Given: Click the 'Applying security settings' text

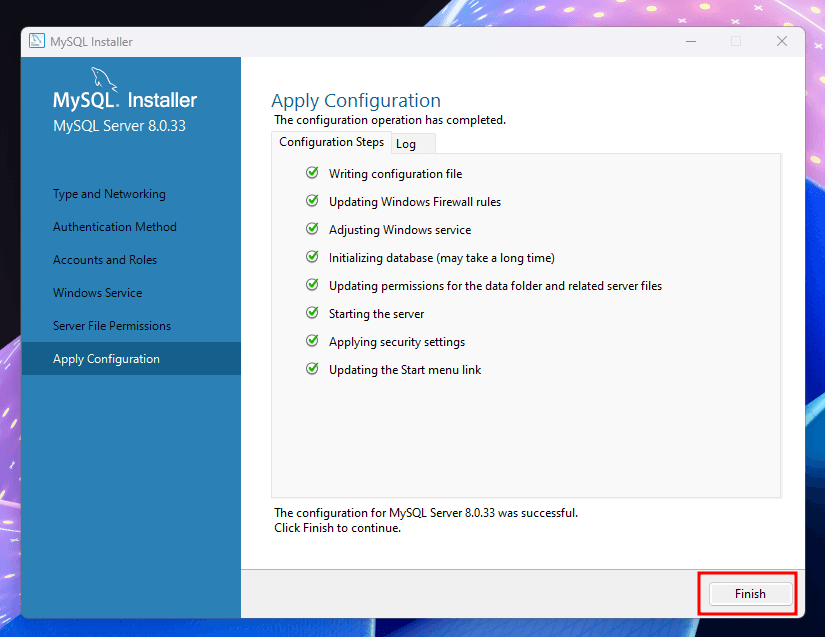Looking at the screenshot, I should pos(397,342).
